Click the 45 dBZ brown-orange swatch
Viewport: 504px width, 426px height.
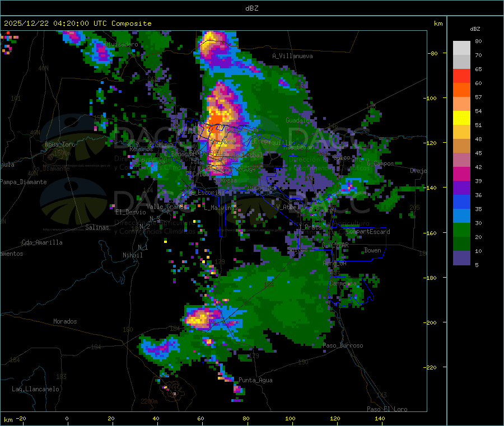(x=461, y=146)
